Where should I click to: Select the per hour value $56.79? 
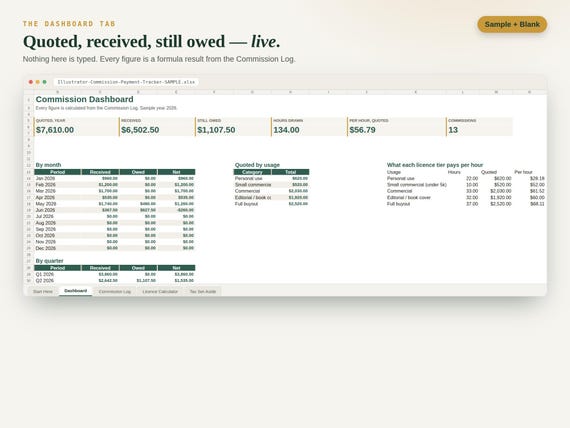point(362,130)
